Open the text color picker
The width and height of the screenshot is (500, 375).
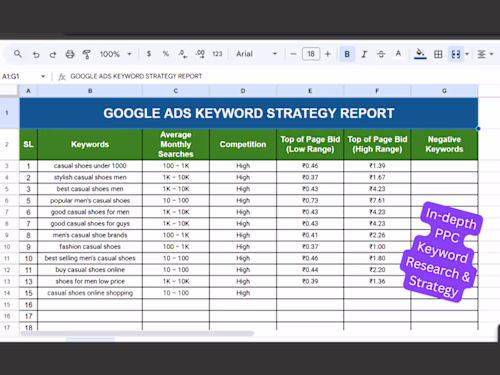398,54
